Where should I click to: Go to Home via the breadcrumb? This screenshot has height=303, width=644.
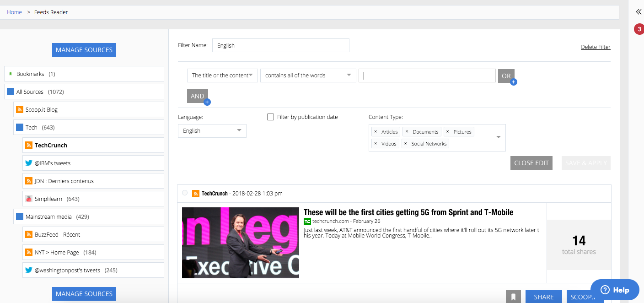14,12
